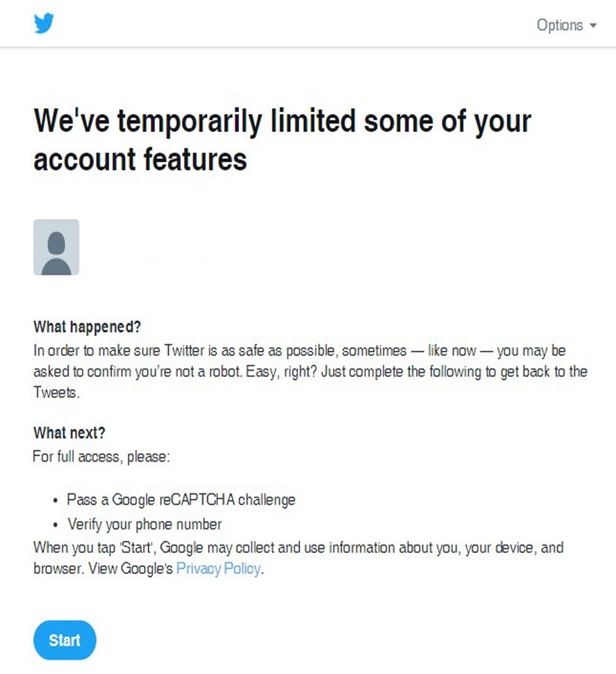The image size is (616, 674).
Task: Click the 'In order to make sure' sentence
Action: coord(185,351)
